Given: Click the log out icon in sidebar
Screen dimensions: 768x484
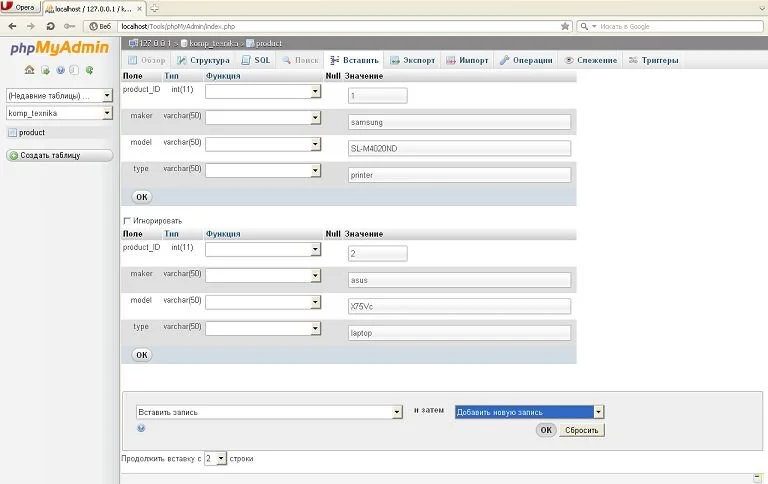Looking at the screenshot, I should pyautogui.click(x=45, y=70).
